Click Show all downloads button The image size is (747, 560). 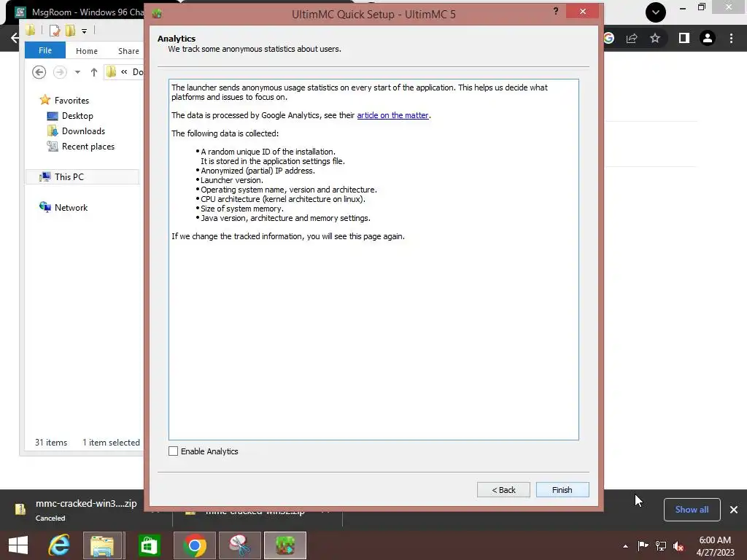tap(692, 510)
